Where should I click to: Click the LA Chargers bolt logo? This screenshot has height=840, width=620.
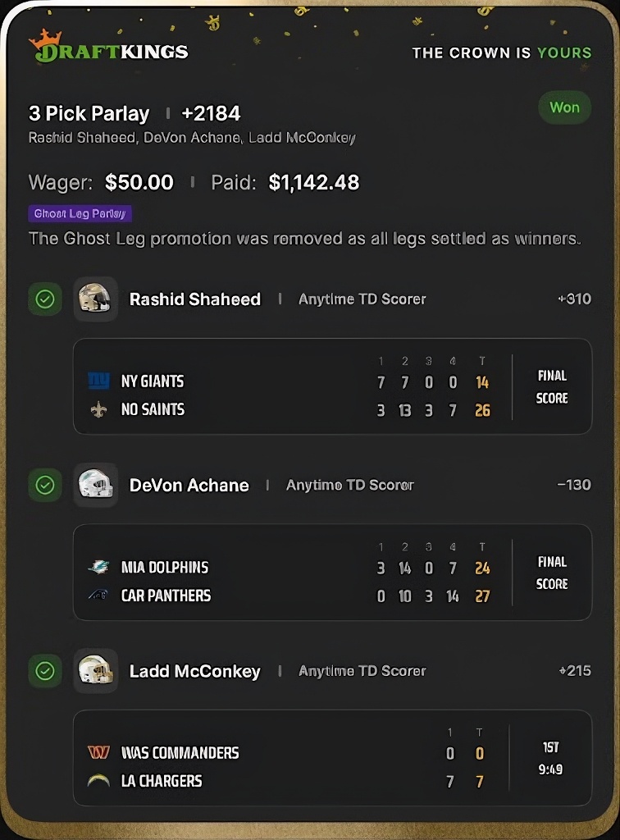[98, 781]
